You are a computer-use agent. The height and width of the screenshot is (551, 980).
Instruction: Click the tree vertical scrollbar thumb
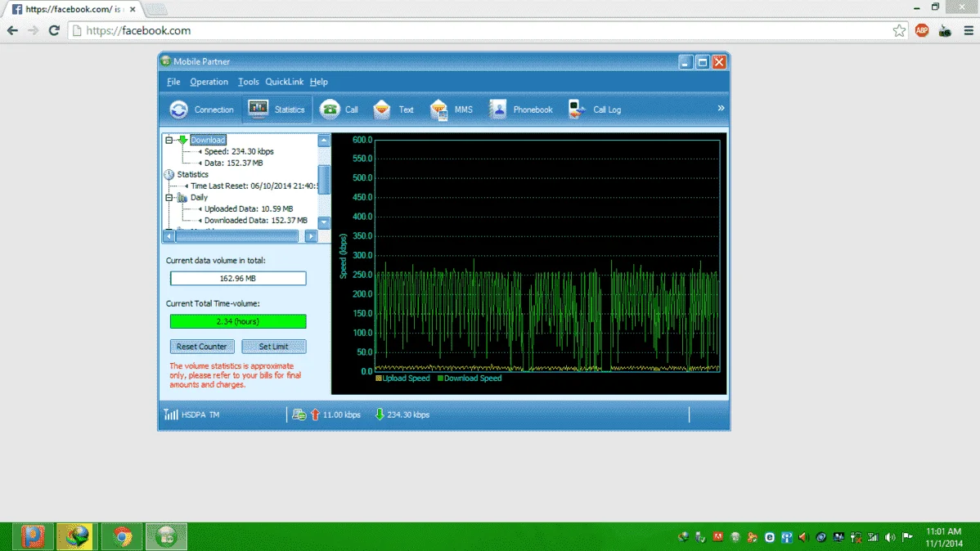[x=324, y=179]
